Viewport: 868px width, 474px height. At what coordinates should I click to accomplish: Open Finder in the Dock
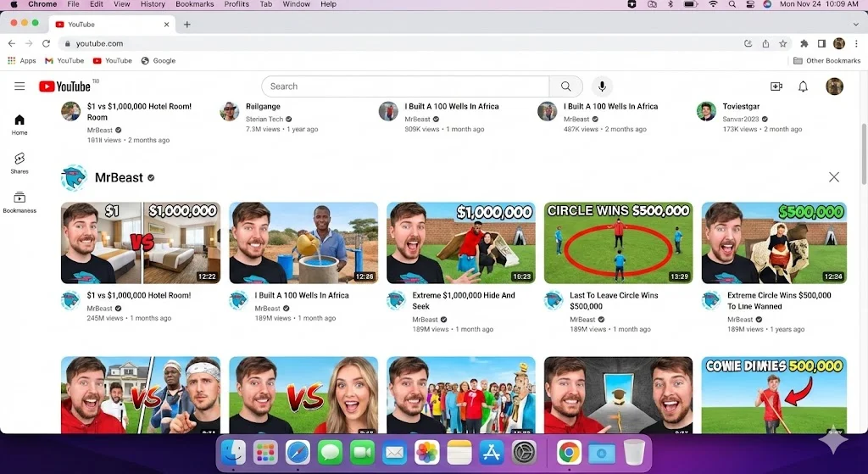(233, 453)
